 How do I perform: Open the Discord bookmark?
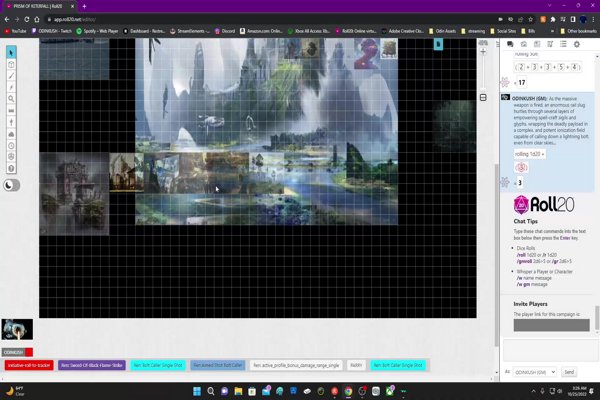[x=225, y=31]
